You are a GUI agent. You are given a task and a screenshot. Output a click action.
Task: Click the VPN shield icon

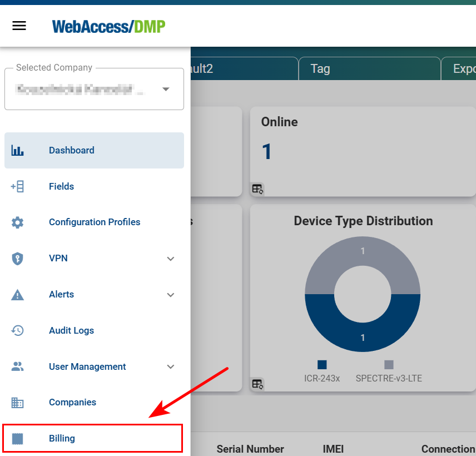click(x=17, y=258)
